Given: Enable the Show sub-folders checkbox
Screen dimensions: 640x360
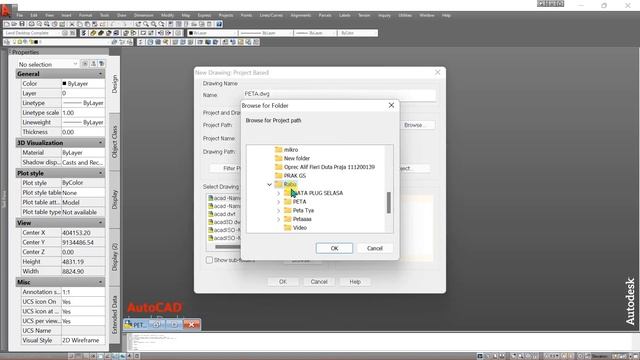Looking at the screenshot, I should pyautogui.click(x=209, y=260).
